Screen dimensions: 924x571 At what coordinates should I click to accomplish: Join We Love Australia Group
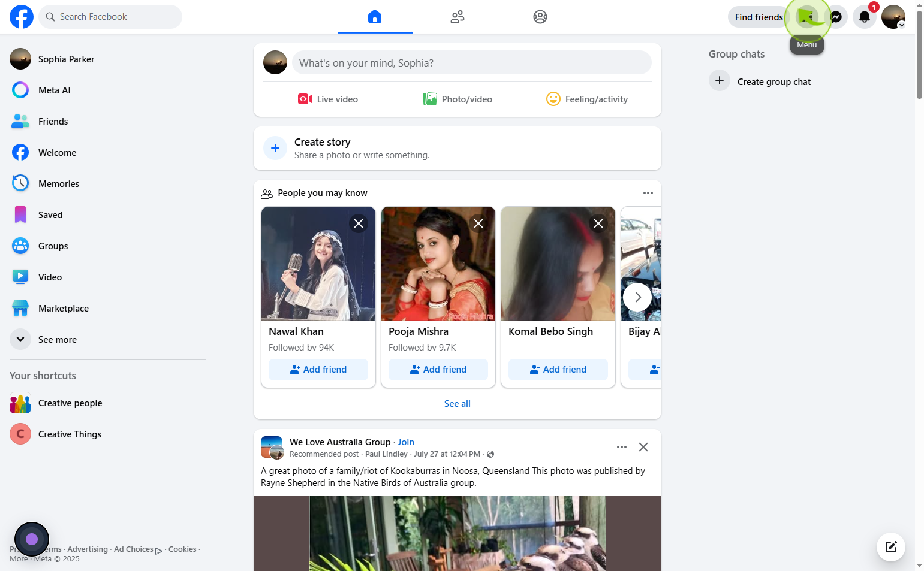(406, 442)
